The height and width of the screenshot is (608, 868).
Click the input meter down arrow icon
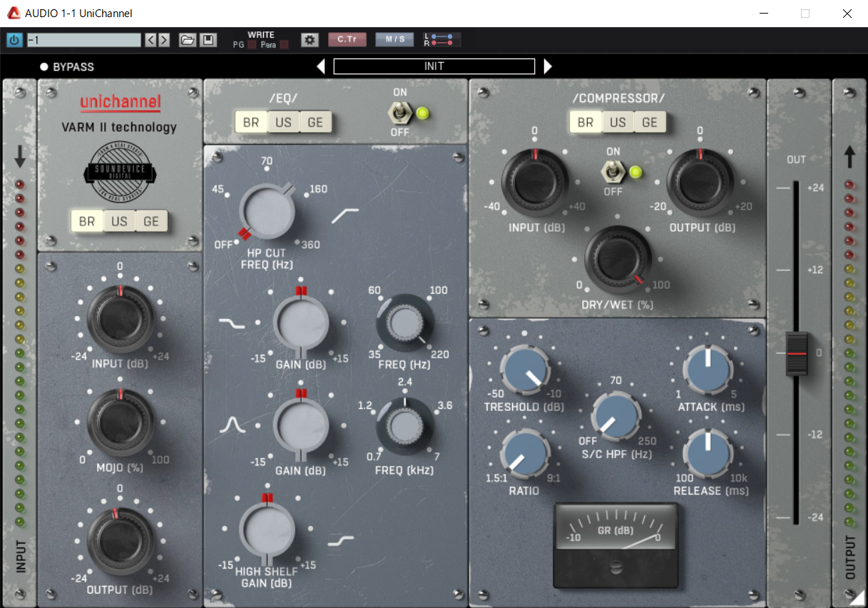[x=20, y=158]
